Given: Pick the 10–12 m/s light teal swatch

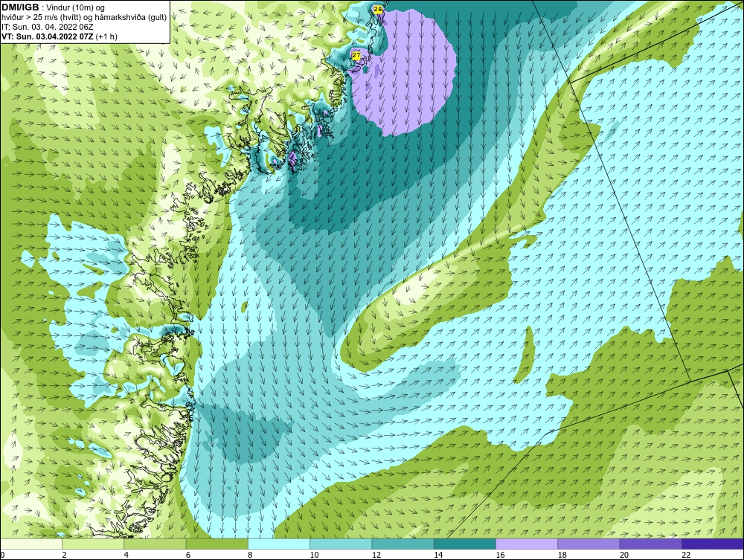Looking at the screenshot, I should tap(341, 544).
